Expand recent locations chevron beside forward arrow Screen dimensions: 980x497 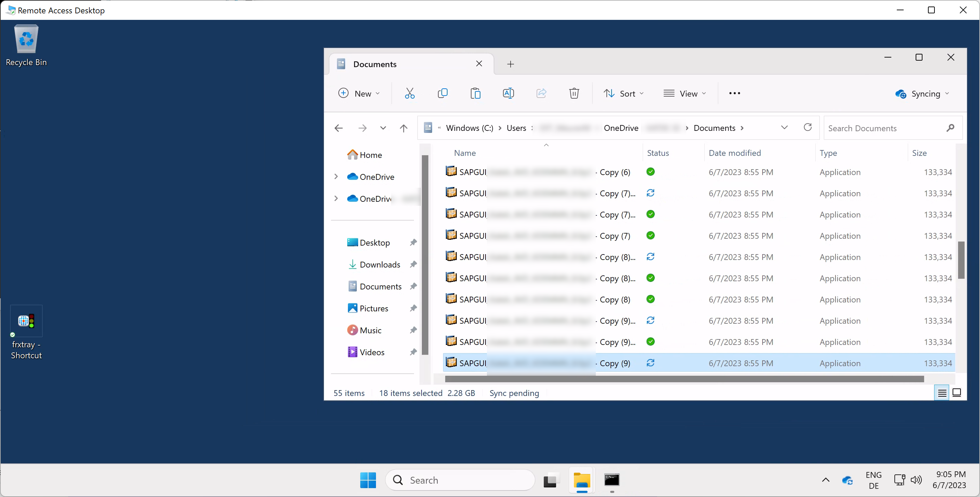pyautogui.click(x=383, y=128)
